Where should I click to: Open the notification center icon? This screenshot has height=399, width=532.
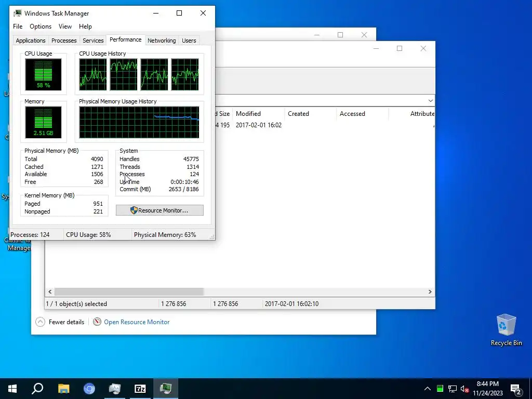click(516, 389)
